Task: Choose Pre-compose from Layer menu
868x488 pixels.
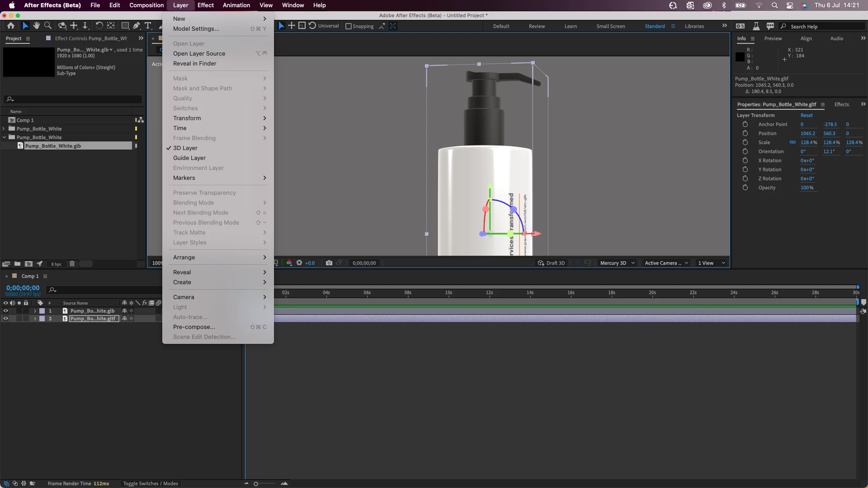Action: click(x=194, y=327)
